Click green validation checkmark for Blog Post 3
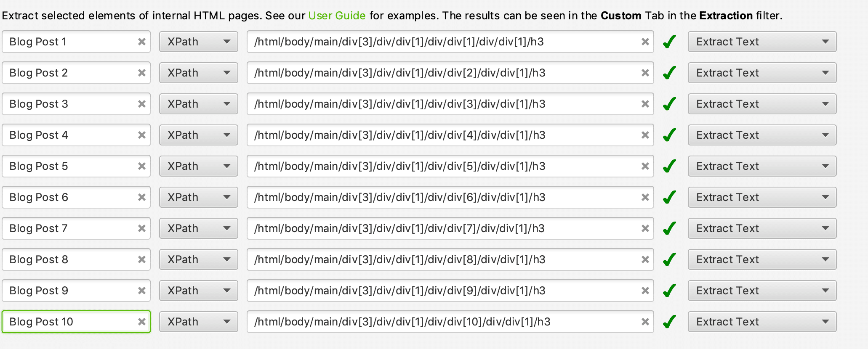This screenshot has height=349, width=868. click(x=669, y=103)
